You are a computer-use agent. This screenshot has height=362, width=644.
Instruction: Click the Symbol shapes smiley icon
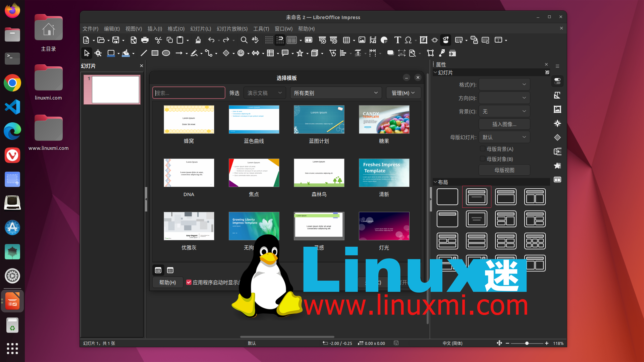click(241, 53)
